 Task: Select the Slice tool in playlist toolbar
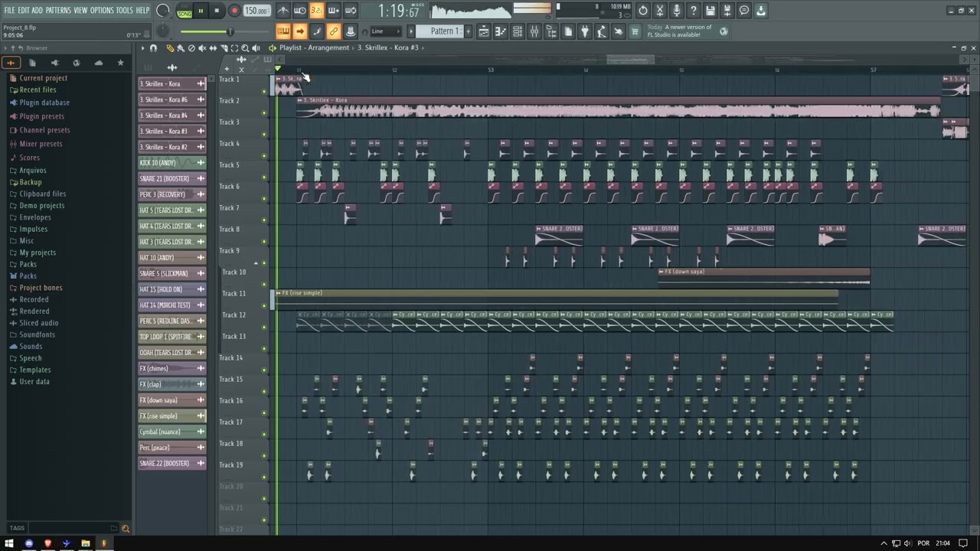click(x=224, y=48)
